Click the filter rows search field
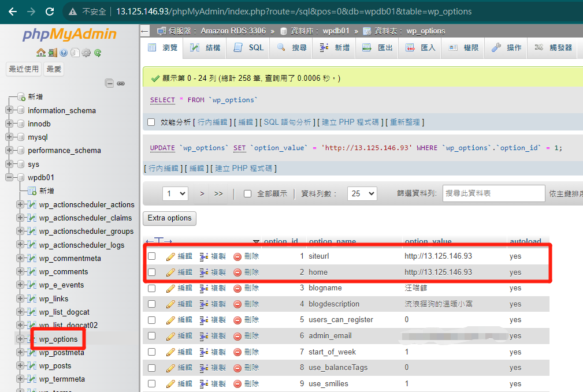 click(494, 193)
